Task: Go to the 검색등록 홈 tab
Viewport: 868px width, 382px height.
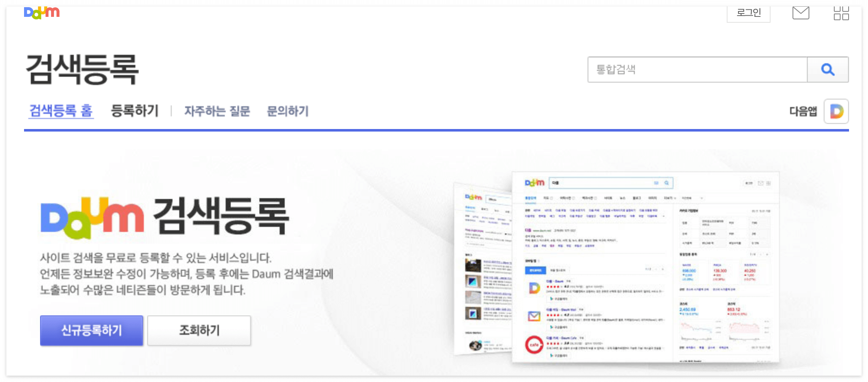Action: pos(61,110)
